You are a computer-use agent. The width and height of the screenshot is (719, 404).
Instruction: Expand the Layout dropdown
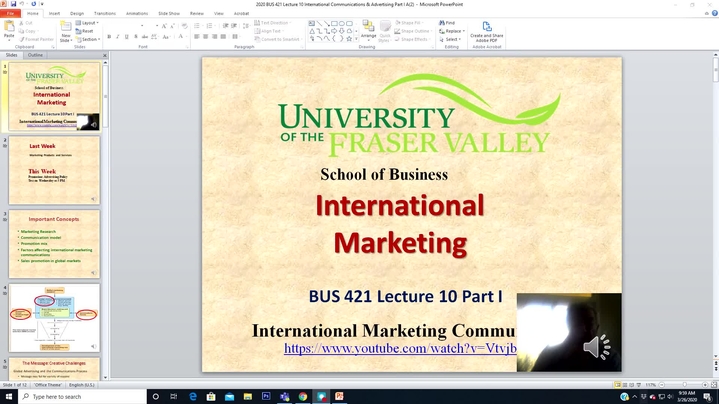88,22
